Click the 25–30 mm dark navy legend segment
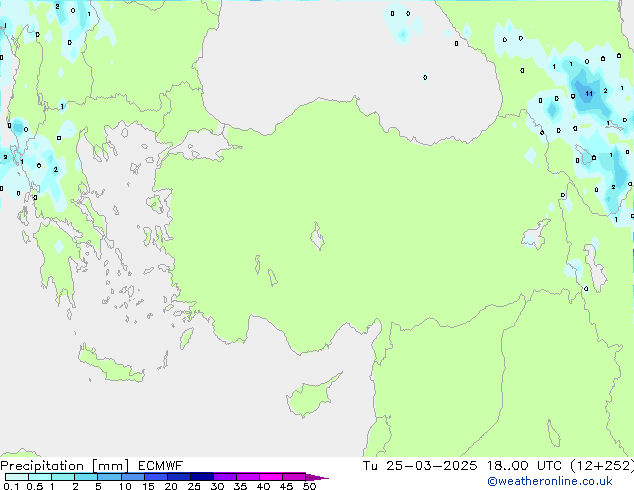Viewport: 634px width, 490px height. click(202, 477)
